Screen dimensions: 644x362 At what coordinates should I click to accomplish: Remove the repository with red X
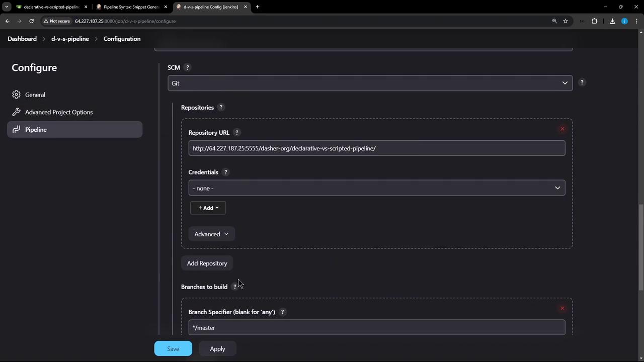click(562, 129)
